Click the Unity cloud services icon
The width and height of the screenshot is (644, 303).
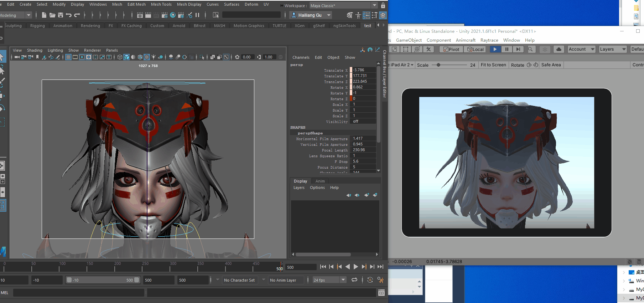[x=559, y=49]
